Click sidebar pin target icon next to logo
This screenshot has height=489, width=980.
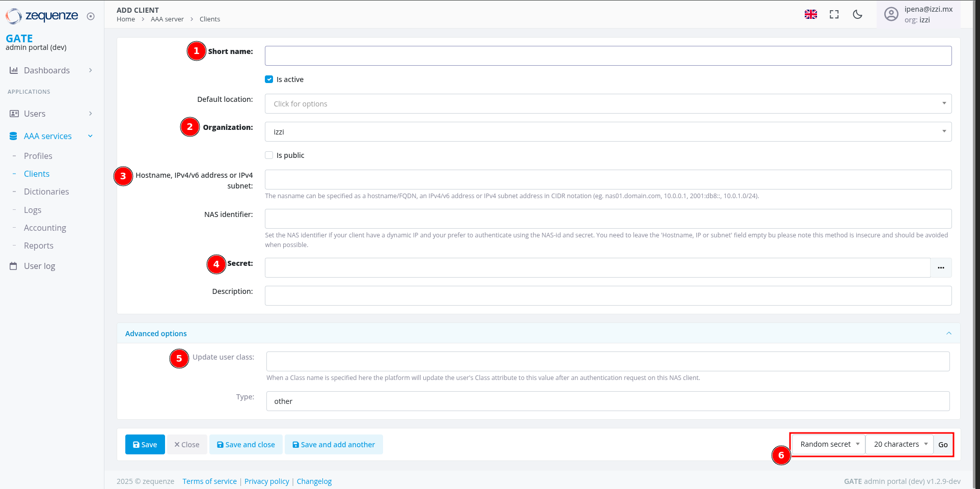pyautogui.click(x=91, y=16)
